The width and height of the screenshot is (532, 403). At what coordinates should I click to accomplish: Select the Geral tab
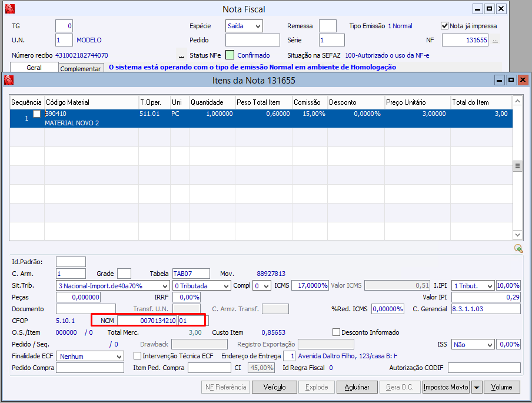34,68
